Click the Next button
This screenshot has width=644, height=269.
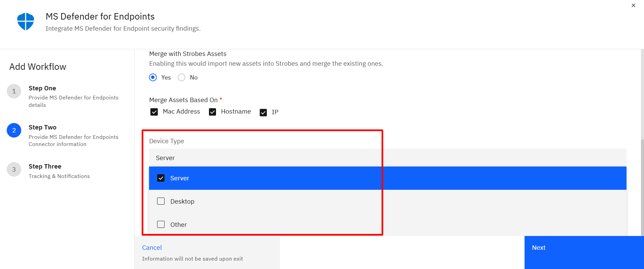pos(584,252)
